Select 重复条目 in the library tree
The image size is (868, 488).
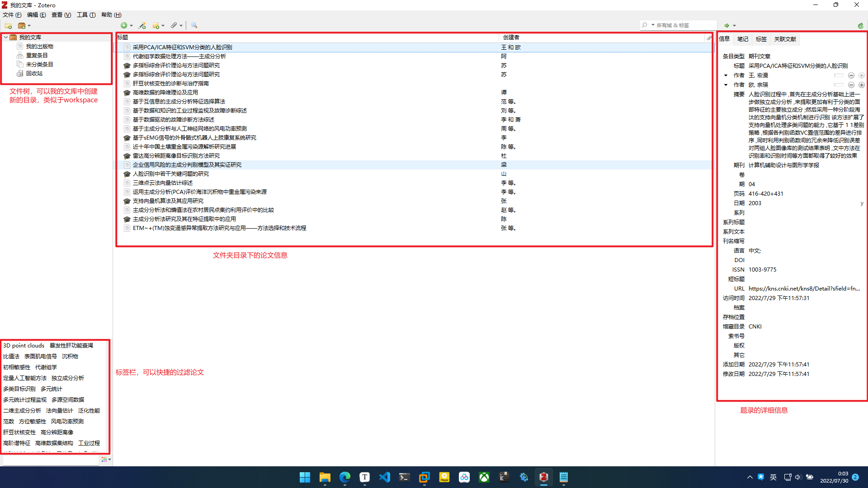click(37, 56)
